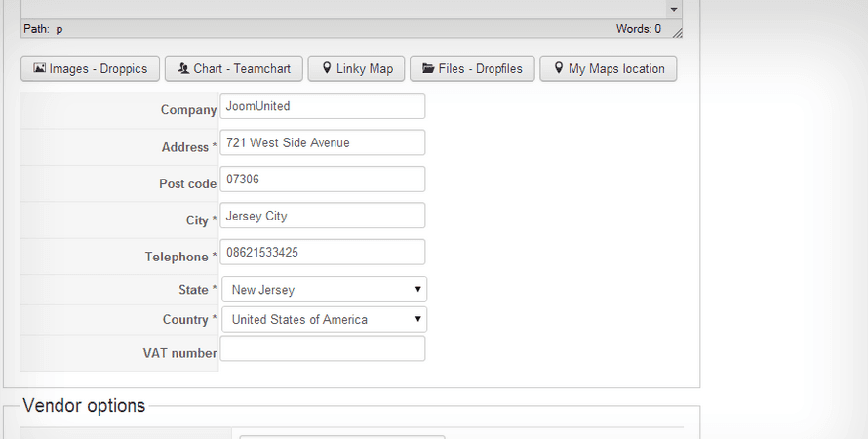The width and height of the screenshot is (868, 439).
Task: Click into the City text box
Action: pyautogui.click(x=323, y=216)
